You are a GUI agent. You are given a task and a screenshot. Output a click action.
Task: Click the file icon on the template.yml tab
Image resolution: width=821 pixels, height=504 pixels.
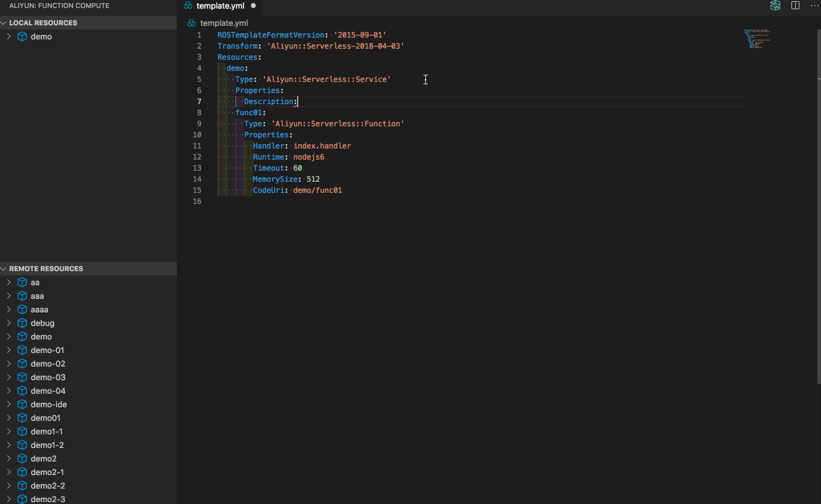point(189,6)
